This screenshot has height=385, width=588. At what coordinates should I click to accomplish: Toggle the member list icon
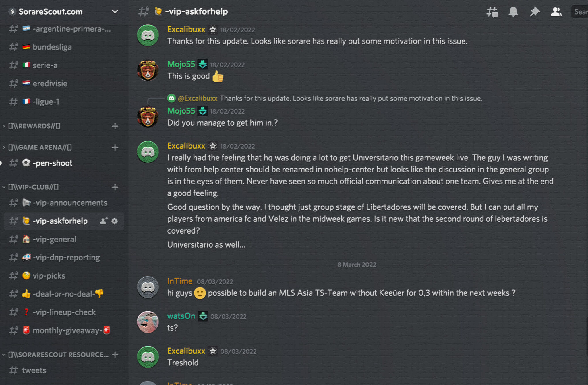pyautogui.click(x=556, y=12)
